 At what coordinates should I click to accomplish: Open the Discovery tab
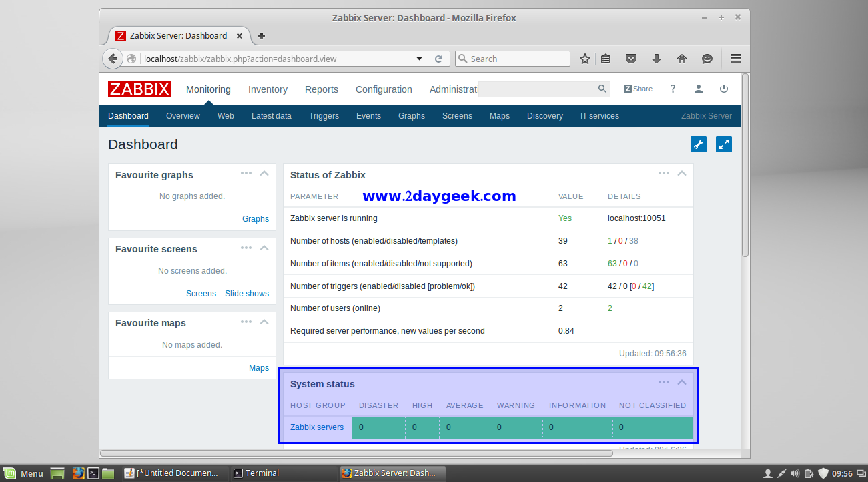click(545, 116)
